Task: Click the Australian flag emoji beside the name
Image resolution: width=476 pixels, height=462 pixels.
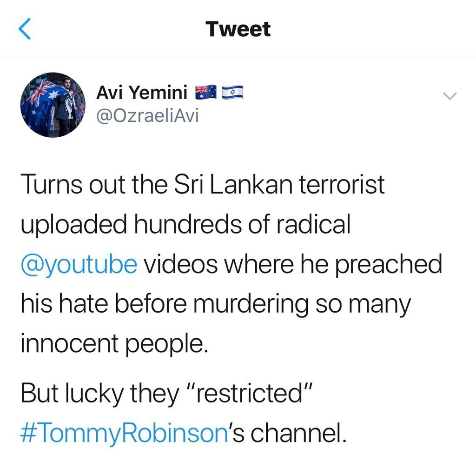Action: pos(206,93)
